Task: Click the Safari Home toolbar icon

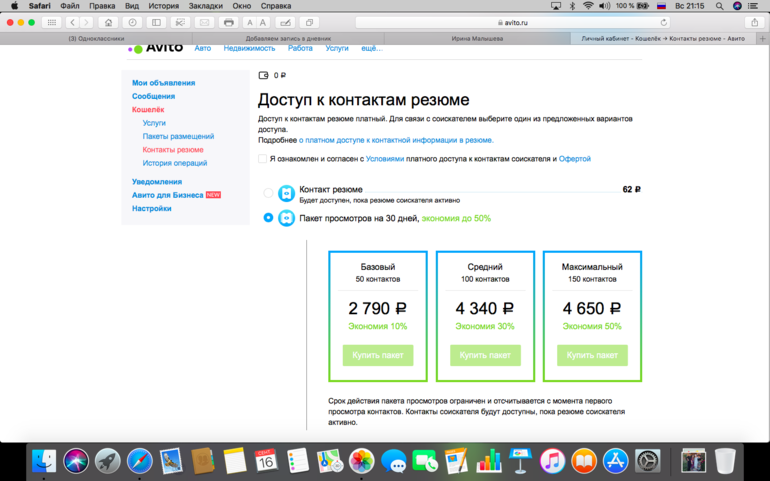Action: [x=108, y=22]
